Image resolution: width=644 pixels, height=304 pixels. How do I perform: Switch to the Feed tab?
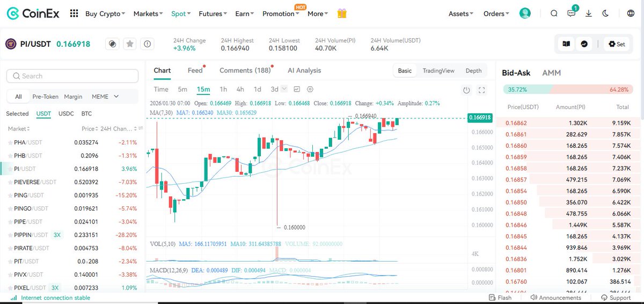(195, 70)
